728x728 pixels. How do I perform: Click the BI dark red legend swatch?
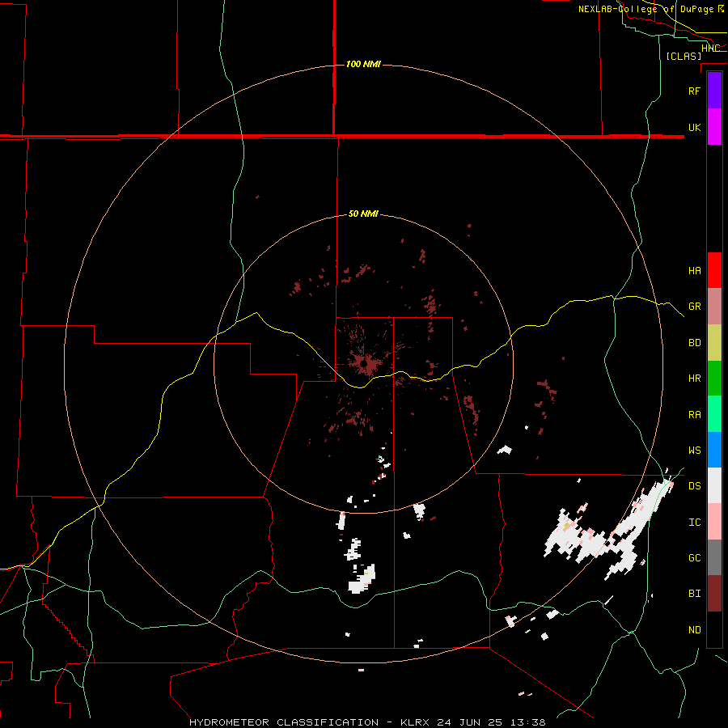[714, 594]
